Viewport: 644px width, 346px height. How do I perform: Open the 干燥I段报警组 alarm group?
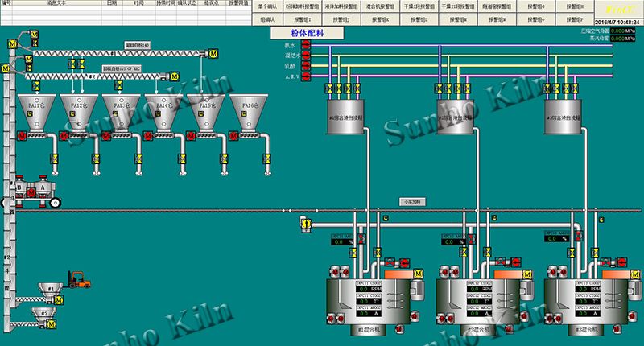coord(419,6)
